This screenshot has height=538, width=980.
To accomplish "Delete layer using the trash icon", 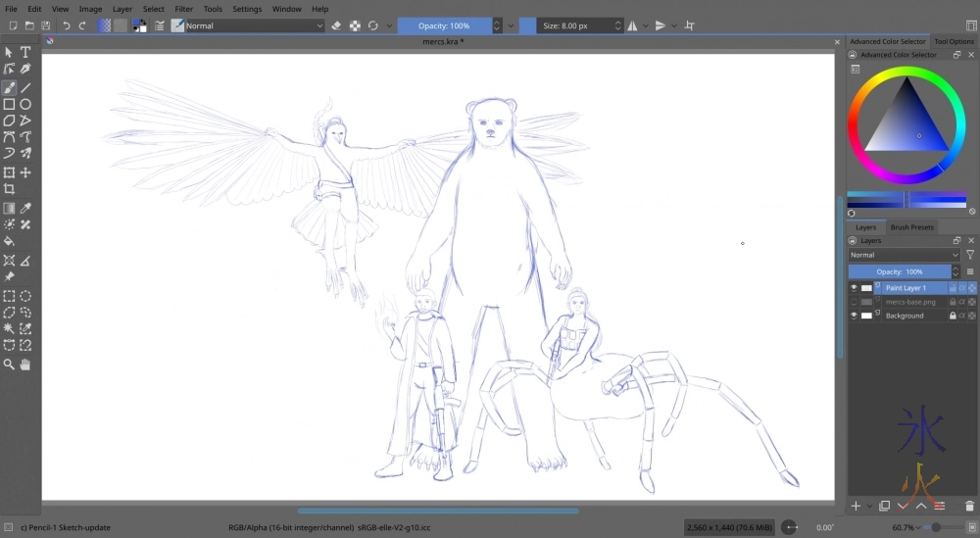I will pyautogui.click(x=969, y=506).
